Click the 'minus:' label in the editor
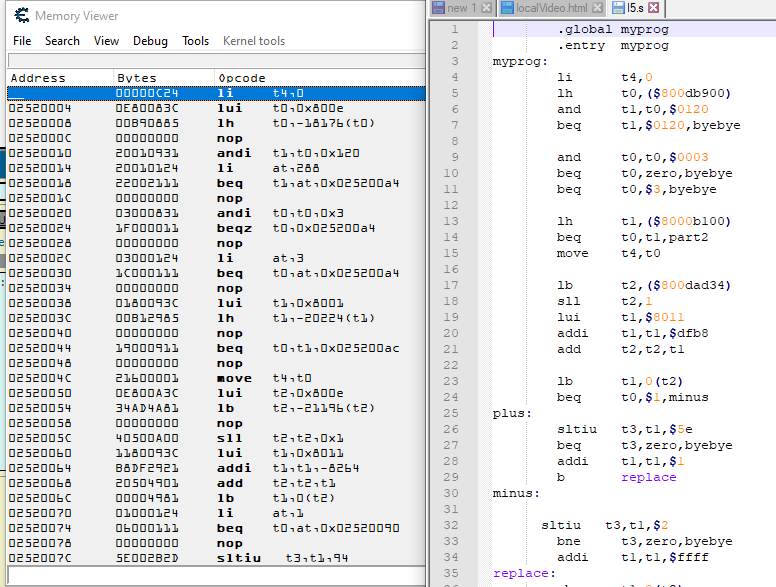This screenshot has height=587, width=776. [516, 493]
